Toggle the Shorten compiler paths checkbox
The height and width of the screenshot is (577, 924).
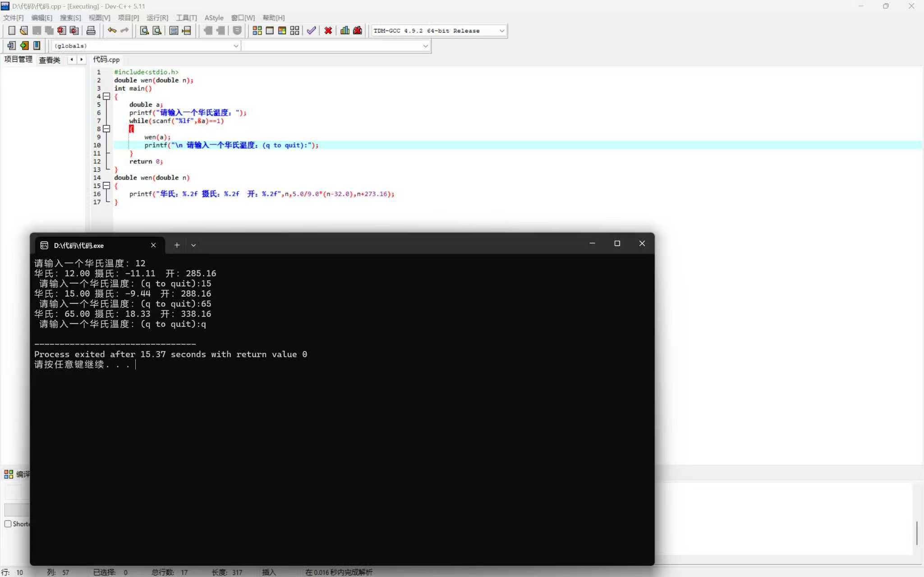[8, 524]
